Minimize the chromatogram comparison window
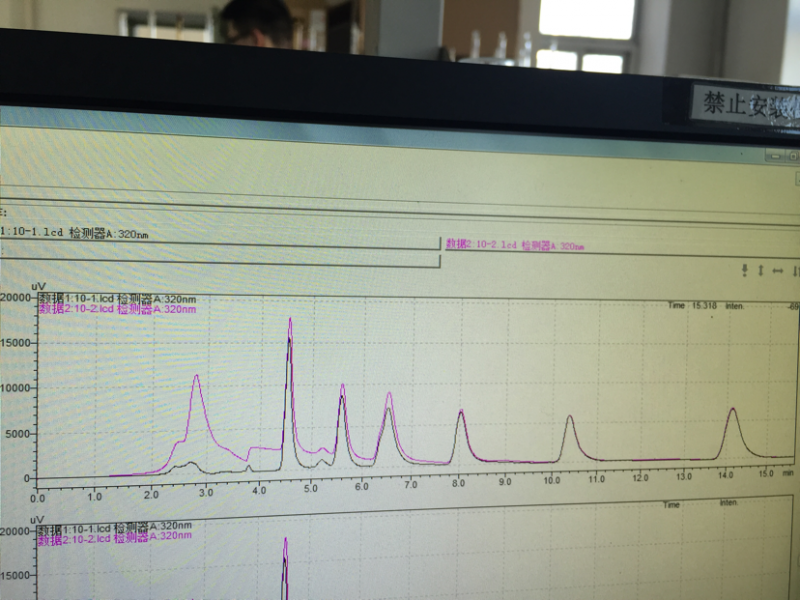 click(x=776, y=156)
